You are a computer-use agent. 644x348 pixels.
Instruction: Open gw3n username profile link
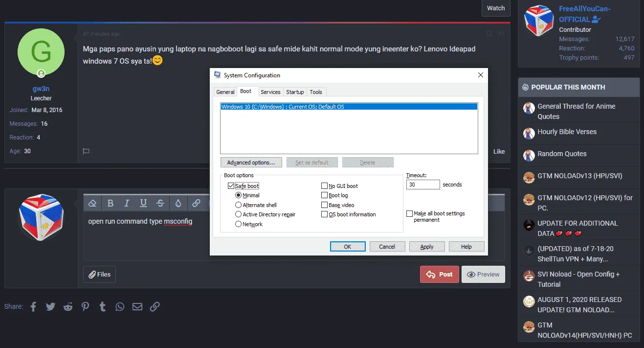click(41, 89)
